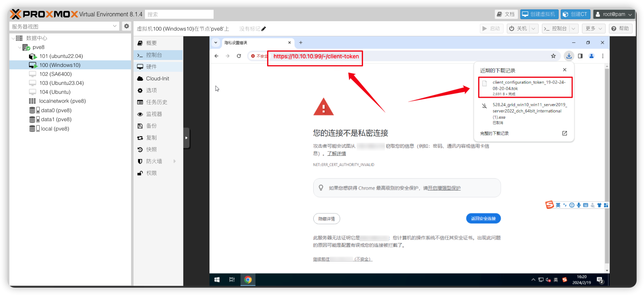Viewport: 644px width, 295px height.
Task: Open the 概要 summary tab
Action: 158,43
